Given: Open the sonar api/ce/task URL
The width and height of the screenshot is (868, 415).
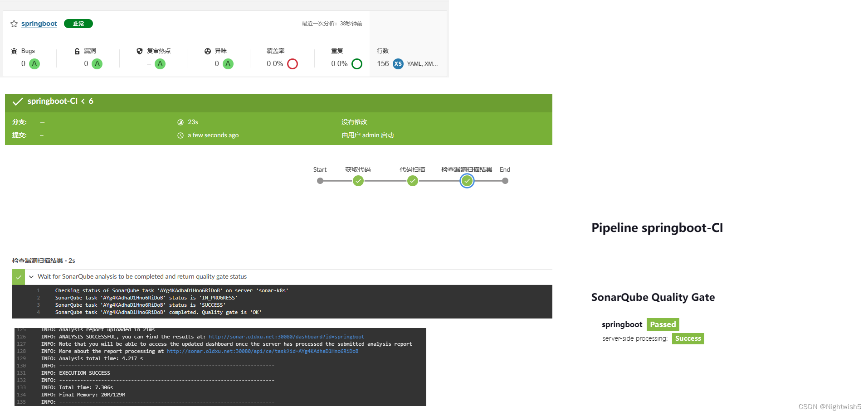Looking at the screenshot, I should tap(263, 351).
